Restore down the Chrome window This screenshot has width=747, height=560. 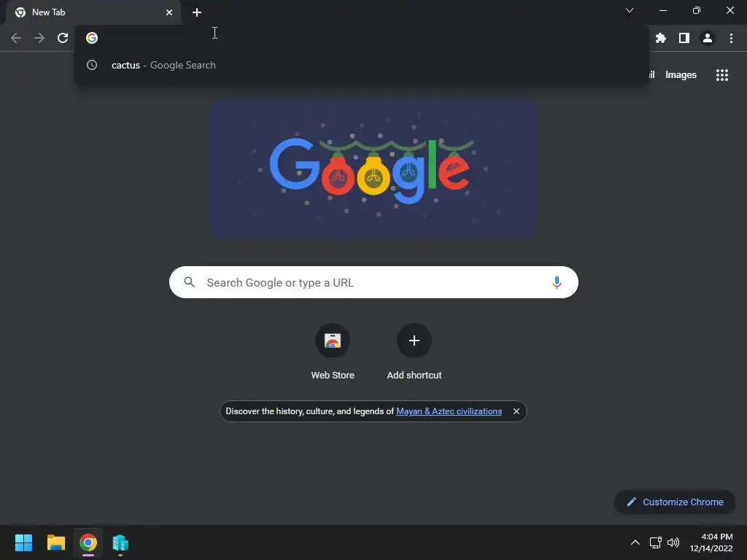click(696, 10)
